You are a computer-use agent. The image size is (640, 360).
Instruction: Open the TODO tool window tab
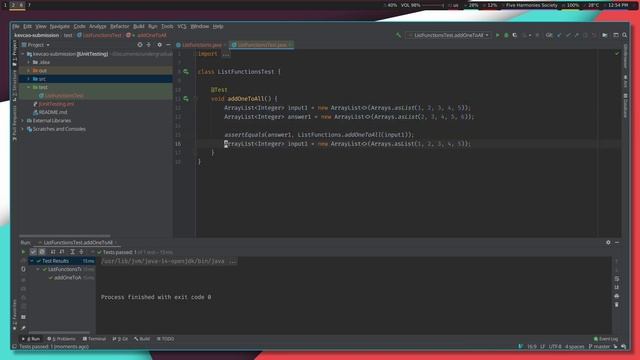click(165, 339)
